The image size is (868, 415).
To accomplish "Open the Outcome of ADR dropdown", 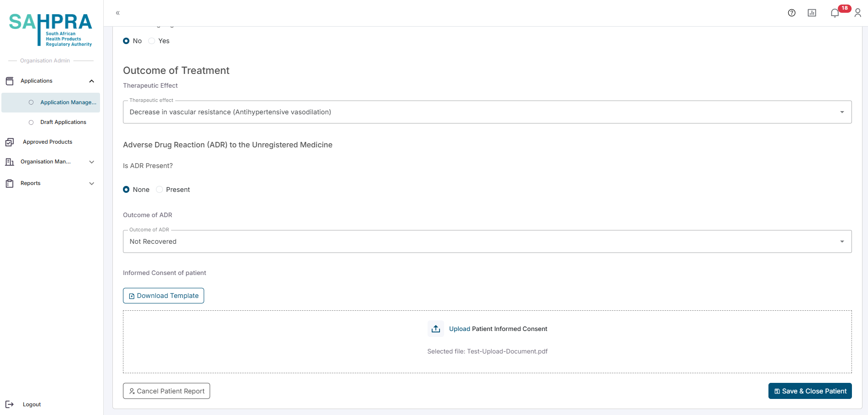I will tap(487, 241).
